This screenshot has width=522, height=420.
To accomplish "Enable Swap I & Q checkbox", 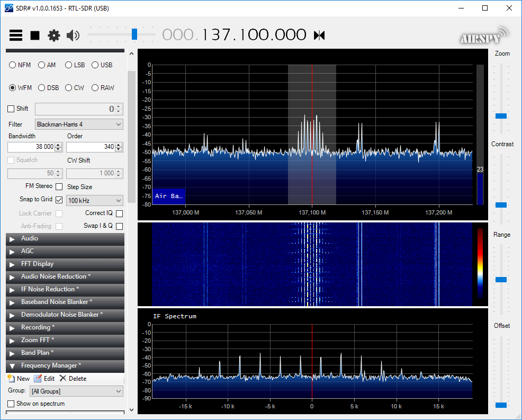I will point(120,227).
